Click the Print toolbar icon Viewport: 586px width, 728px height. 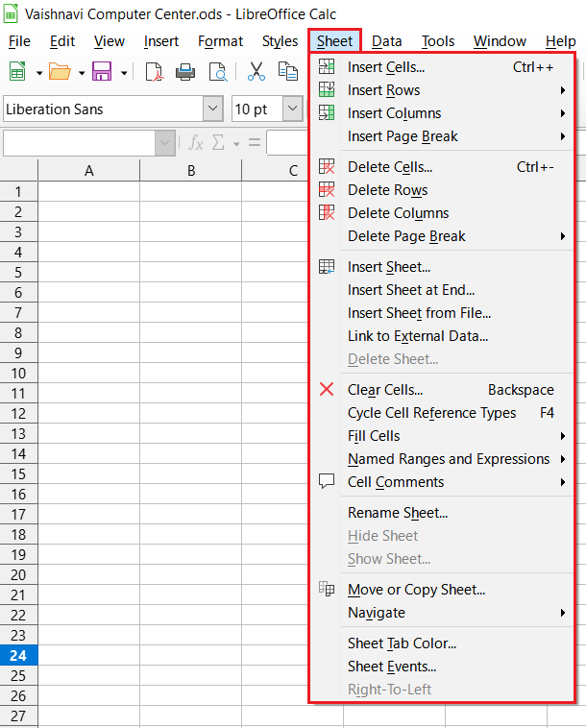[x=185, y=72]
